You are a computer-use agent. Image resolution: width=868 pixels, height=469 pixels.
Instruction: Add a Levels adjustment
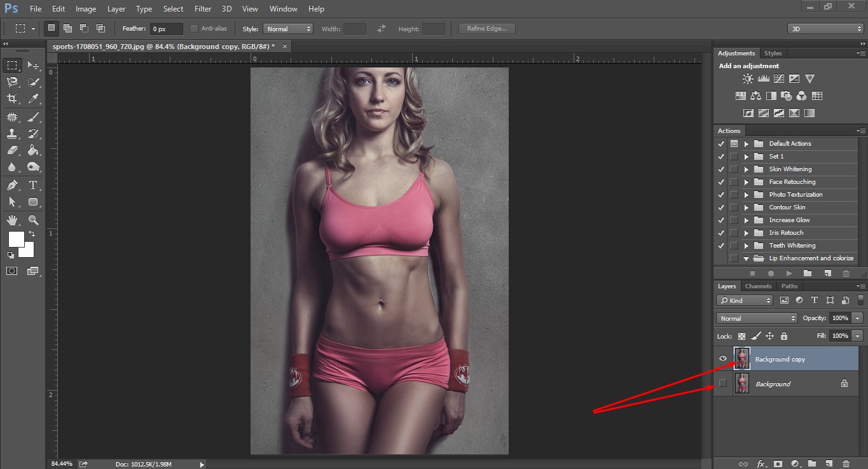click(764, 79)
